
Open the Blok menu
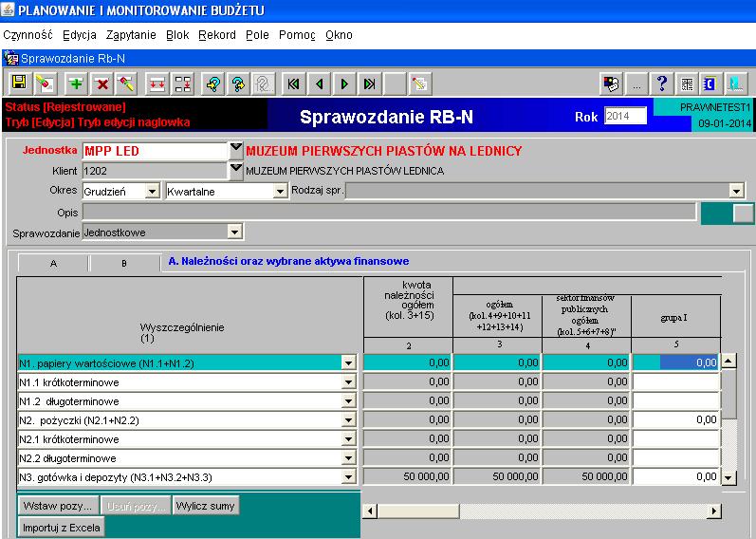pos(177,35)
